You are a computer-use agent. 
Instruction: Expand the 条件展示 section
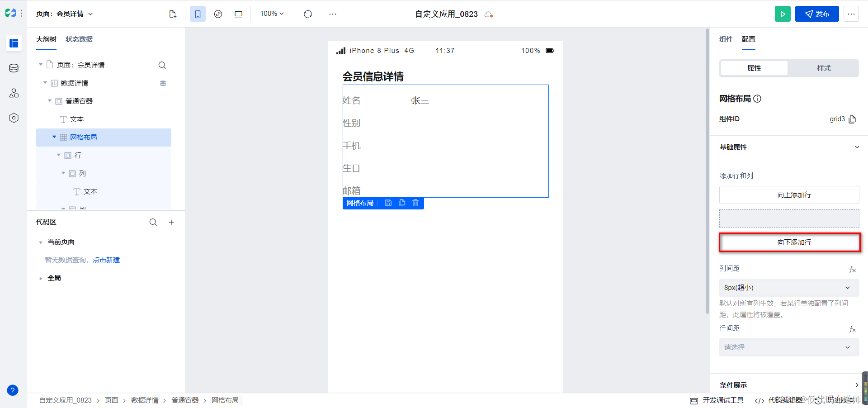857,385
